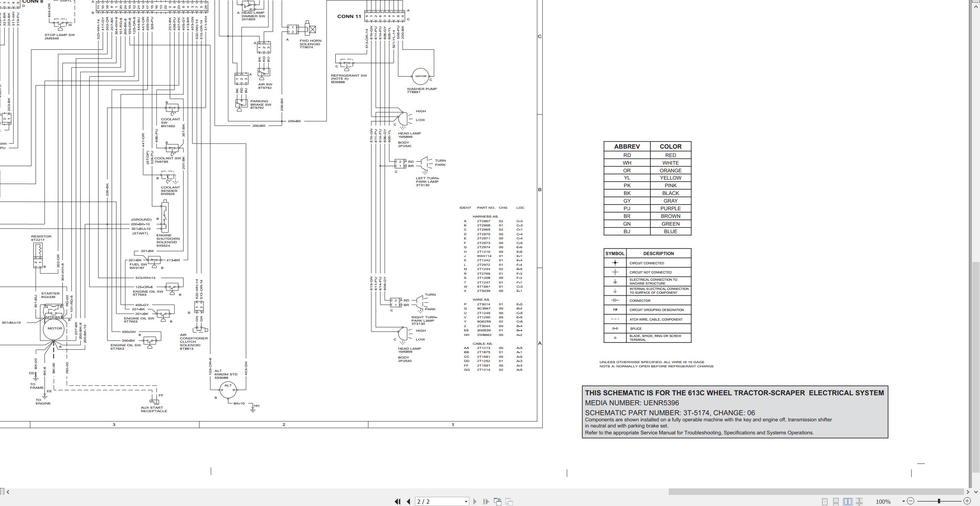Click the next view icon
Image resolution: width=980 pixels, height=506 pixels.
(509, 501)
